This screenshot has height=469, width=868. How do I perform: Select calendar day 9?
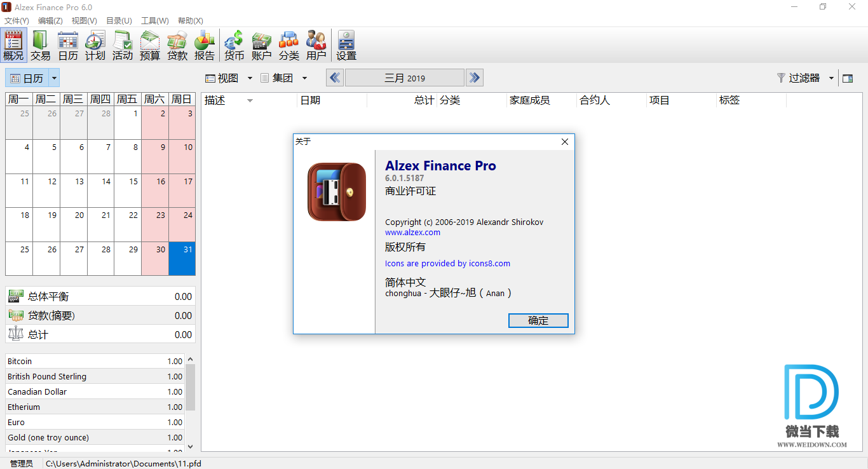click(x=155, y=156)
